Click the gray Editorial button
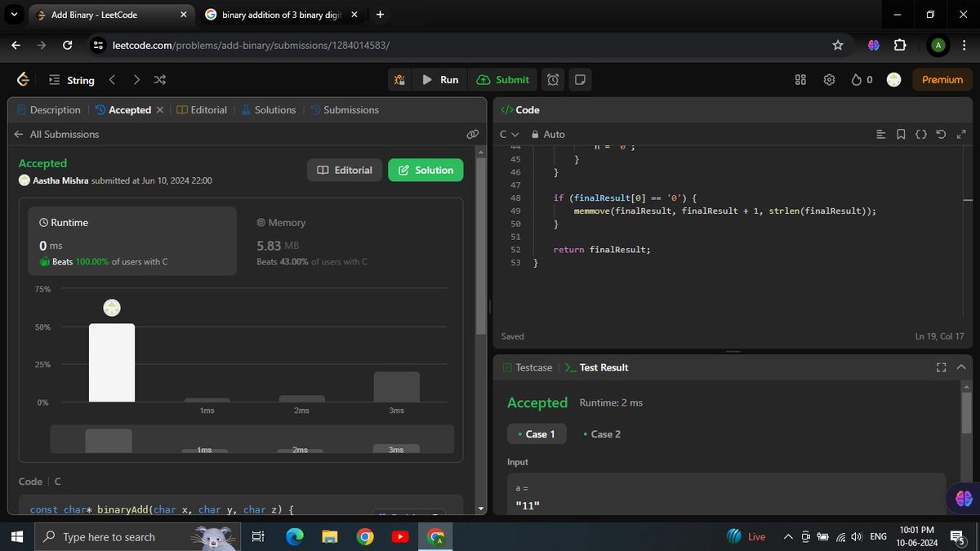 point(344,170)
